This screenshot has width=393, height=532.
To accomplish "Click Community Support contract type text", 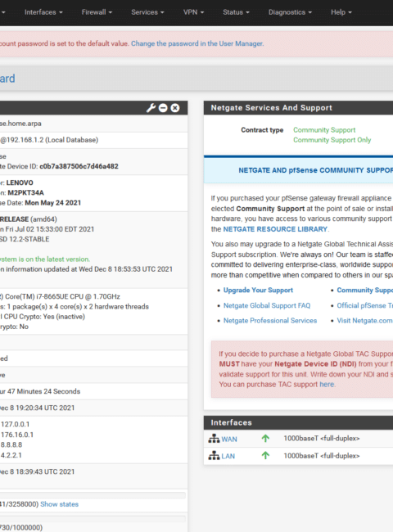I will [x=324, y=130].
